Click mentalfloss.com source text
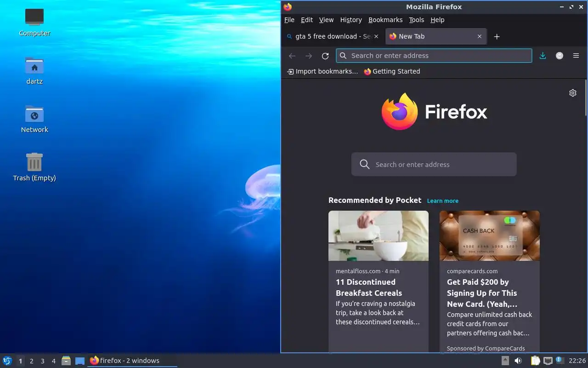588x368 pixels. coord(358,271)
